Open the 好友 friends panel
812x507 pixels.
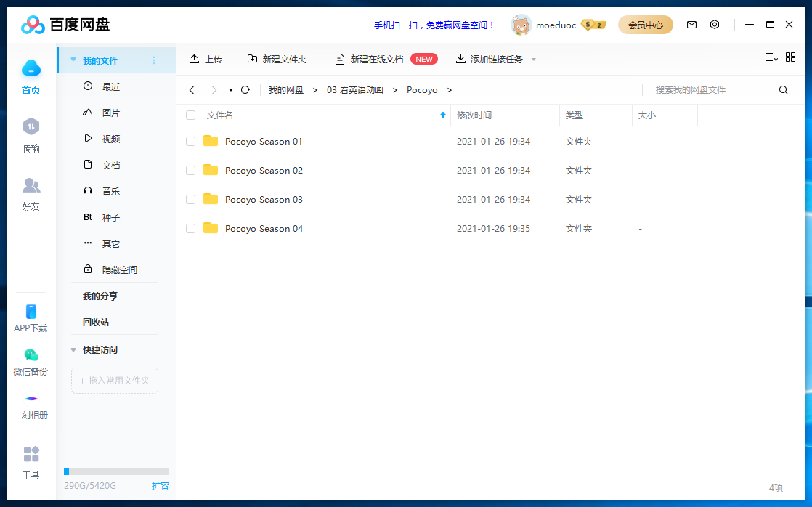click(31, 191)
